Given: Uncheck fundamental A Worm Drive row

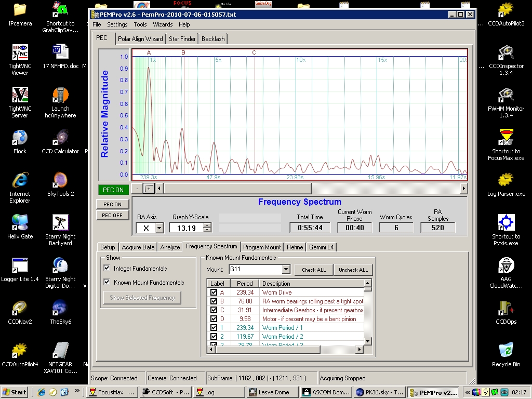Looking at the screenshot, I should tap(214, 292).
